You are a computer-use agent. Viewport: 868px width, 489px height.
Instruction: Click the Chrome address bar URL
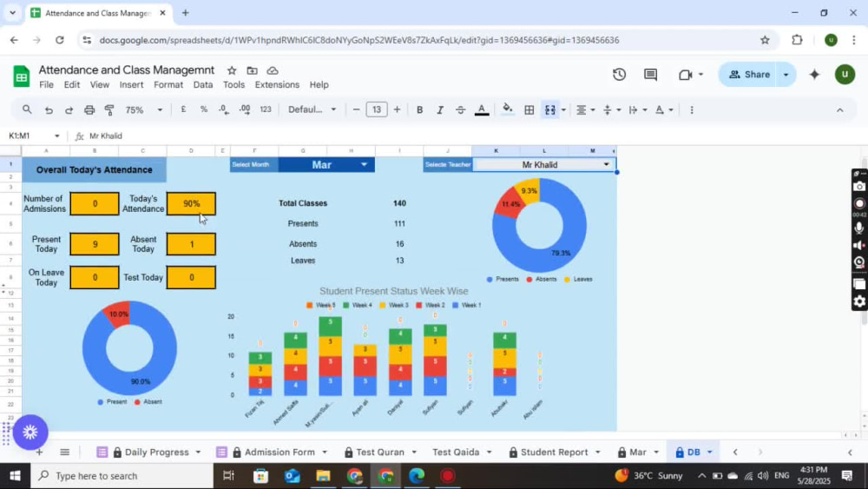point(359,40)
